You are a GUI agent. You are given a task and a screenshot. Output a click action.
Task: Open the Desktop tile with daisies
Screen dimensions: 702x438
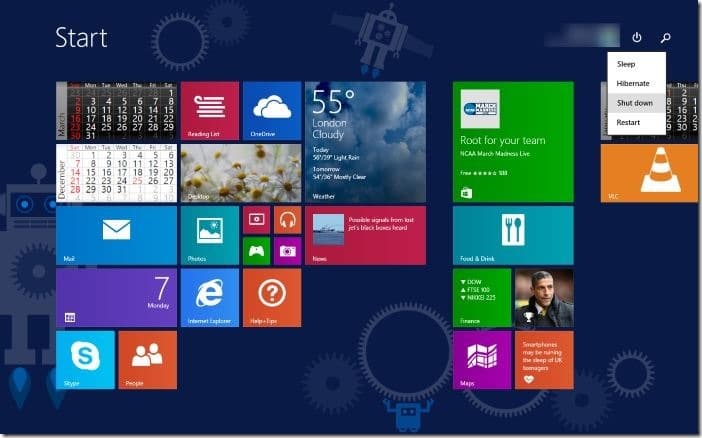(x=241, y=173)
